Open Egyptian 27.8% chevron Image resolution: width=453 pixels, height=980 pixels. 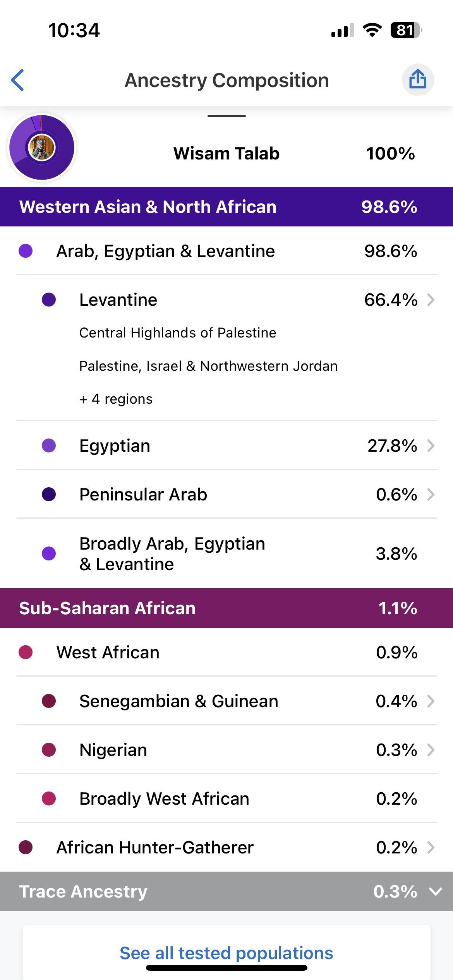pyautogui.click(x=431, y=446)
